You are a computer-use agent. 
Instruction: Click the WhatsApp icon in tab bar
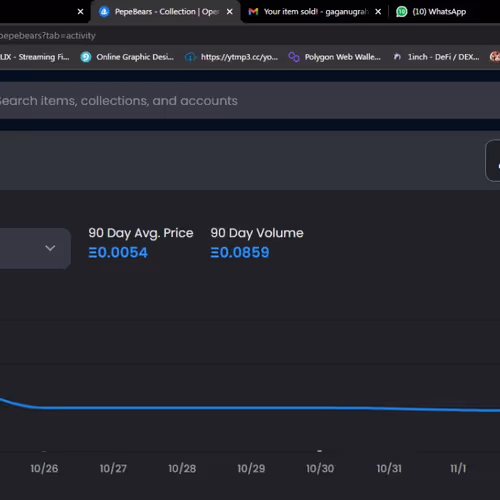click(402, 12)
